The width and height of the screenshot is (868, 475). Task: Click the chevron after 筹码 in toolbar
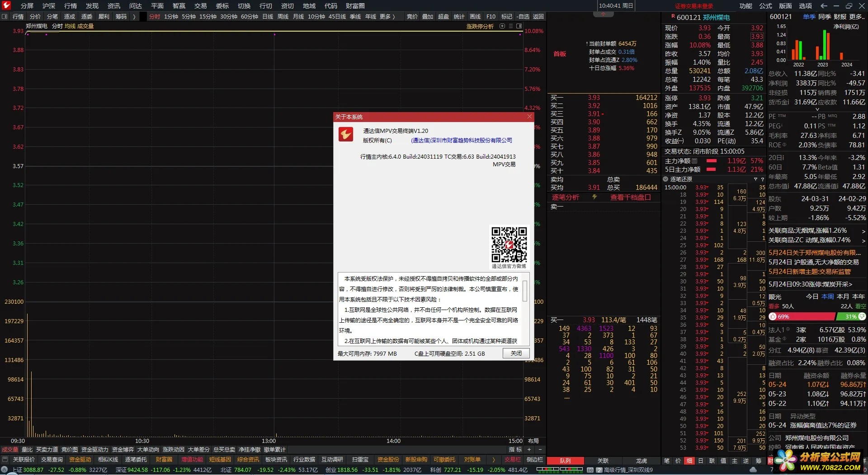coord(134,17)
